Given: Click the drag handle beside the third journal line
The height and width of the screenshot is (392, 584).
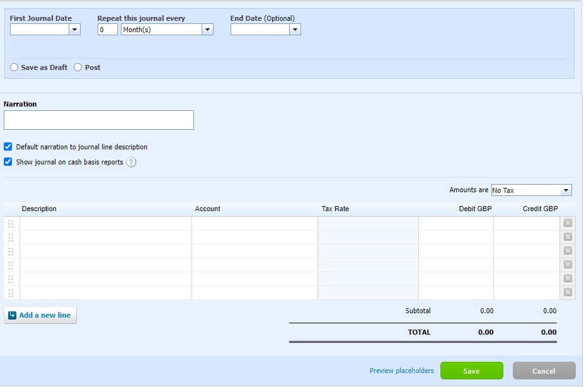Looking at the screenshot, I should [x=11, y=251].
